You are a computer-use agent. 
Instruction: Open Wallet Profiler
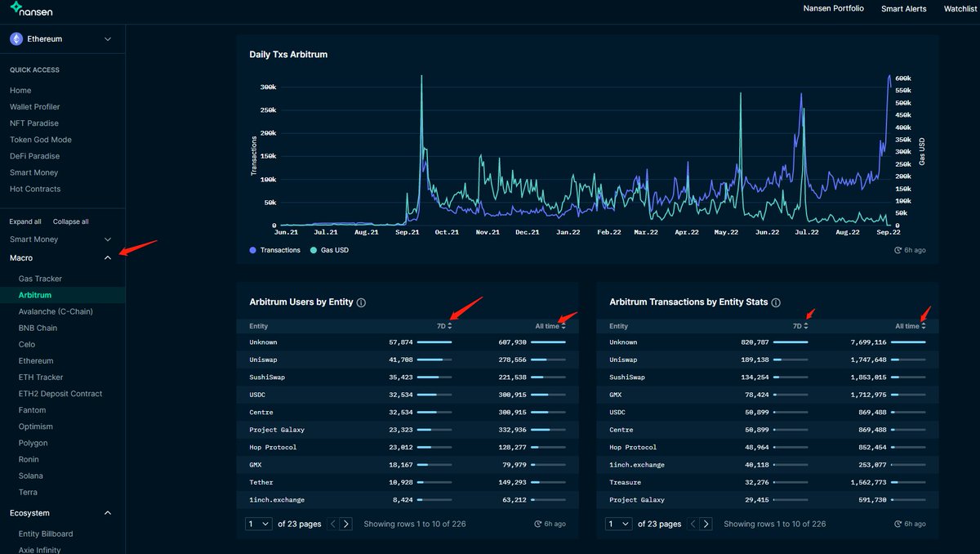click(x=35, y=107)
